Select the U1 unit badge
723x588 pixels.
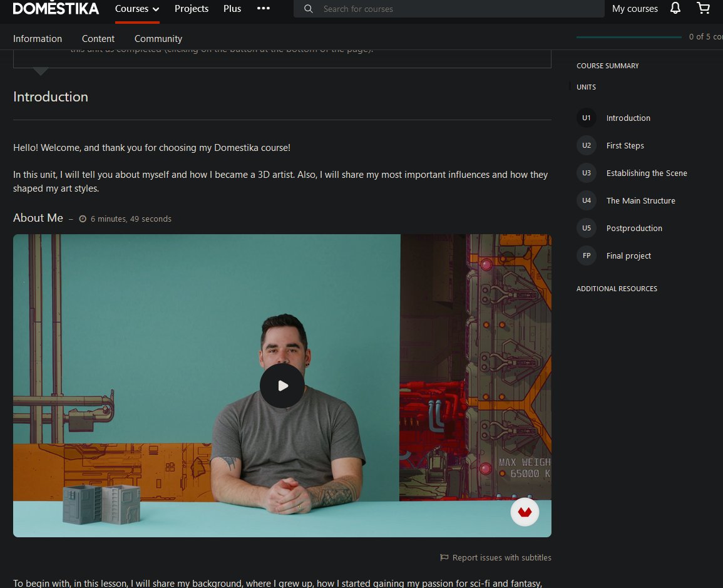point(587,118)
